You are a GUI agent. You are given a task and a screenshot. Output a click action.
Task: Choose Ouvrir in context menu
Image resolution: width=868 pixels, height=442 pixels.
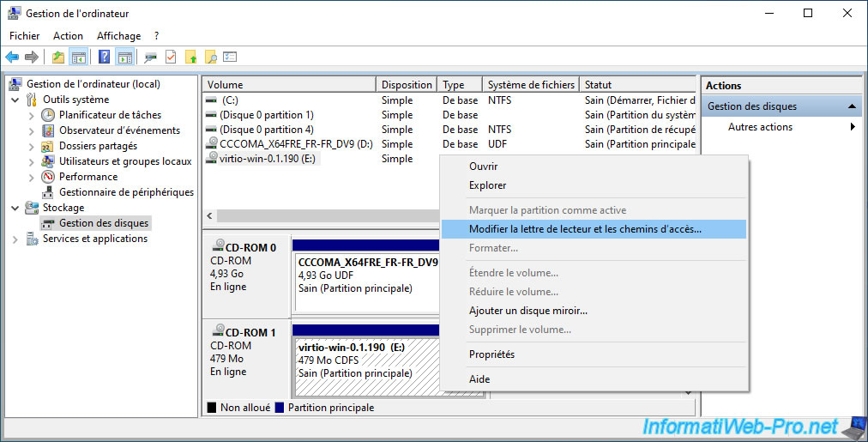click(x=594, y=167)
